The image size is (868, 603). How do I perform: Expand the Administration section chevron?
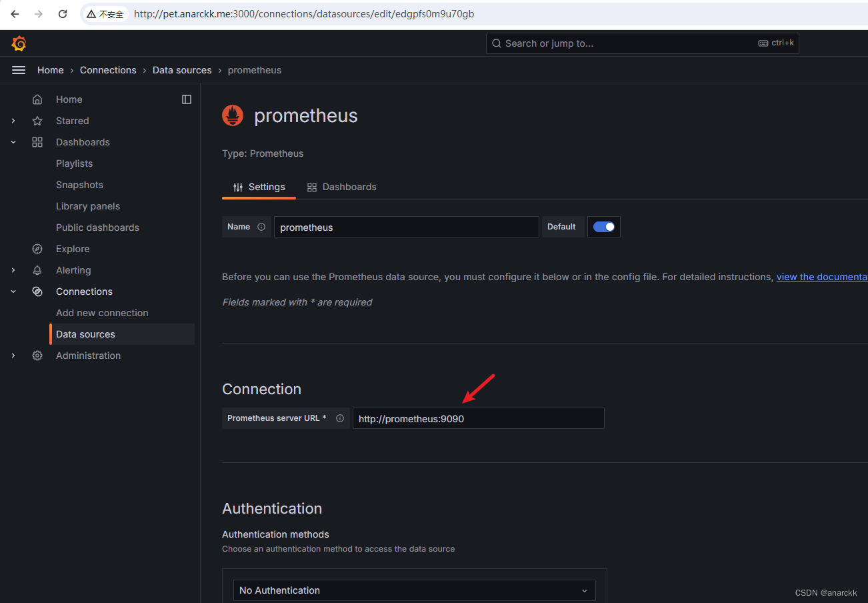13,356
